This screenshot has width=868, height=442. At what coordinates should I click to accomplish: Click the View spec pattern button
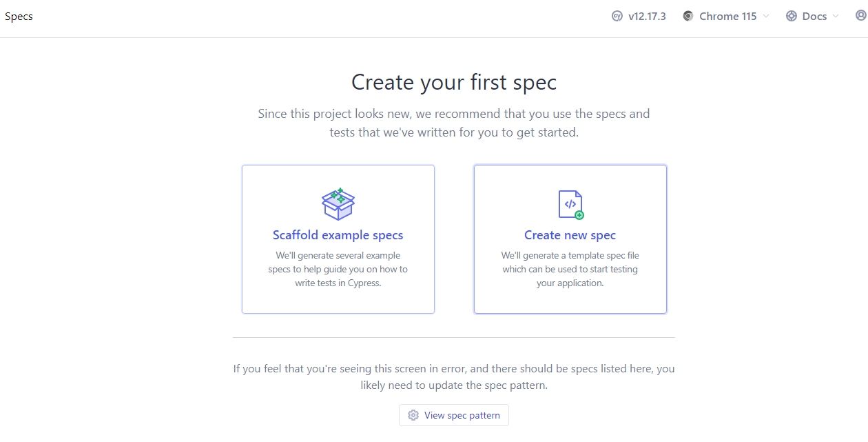tap(453, 414)
